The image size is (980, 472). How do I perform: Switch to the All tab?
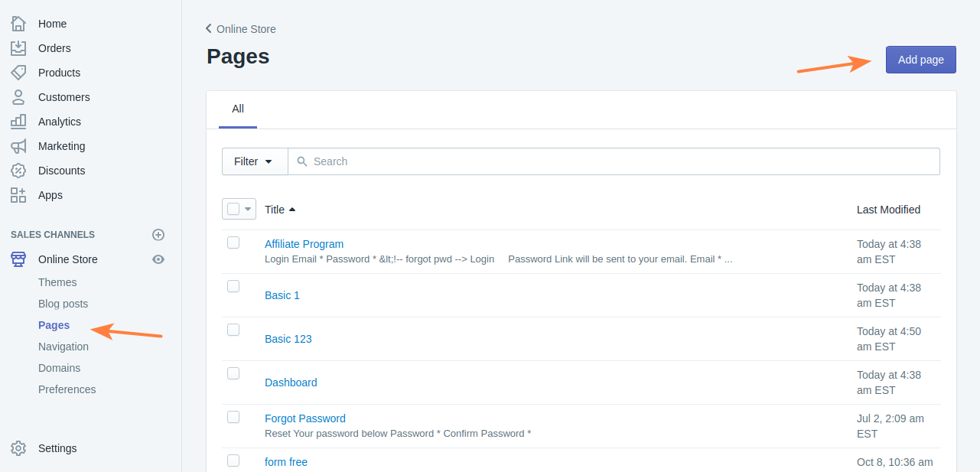[237, 108]
